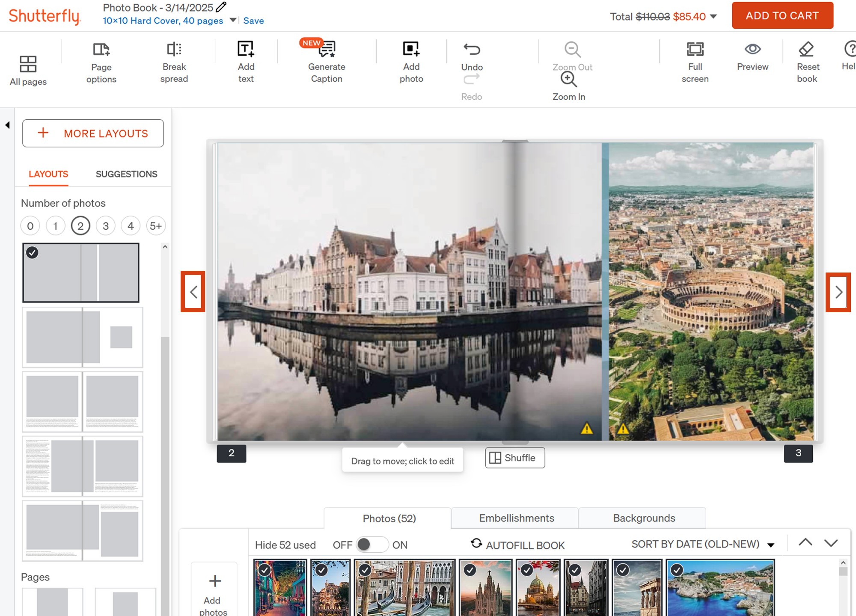Expand the book size options arrow
Screen dimensions: 856x616
pos(233,20)
